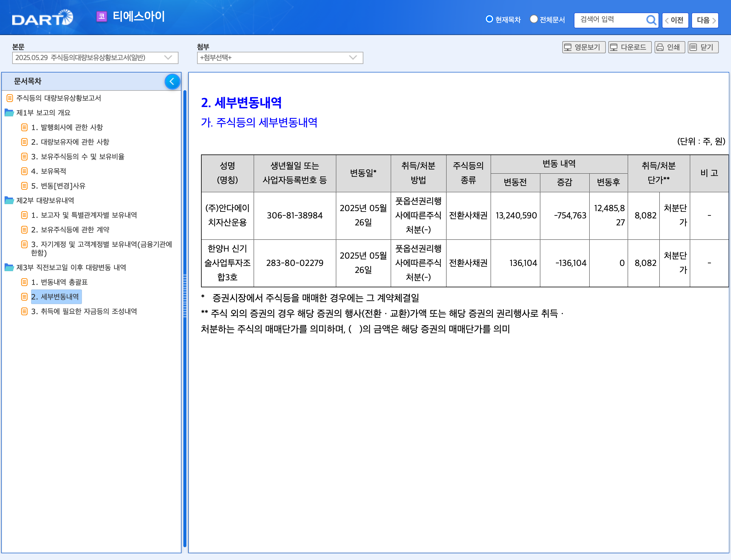Click folder icon of 제2부 대량보유내역
Image resolution: width=731 pixels, height=560 pixels.
9,200
